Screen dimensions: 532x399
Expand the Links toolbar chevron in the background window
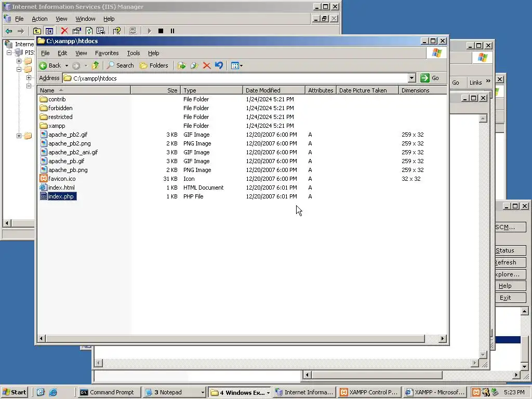coord(488,81)
